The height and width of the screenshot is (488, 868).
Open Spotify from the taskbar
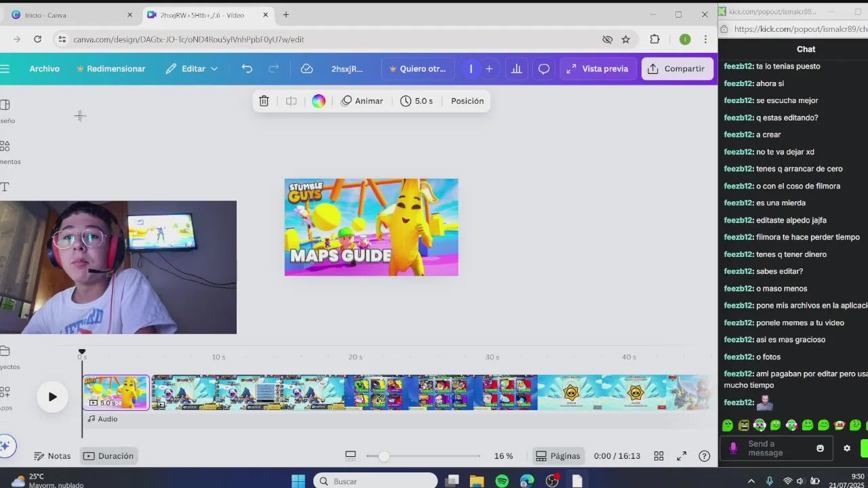(x=502, y=481)
